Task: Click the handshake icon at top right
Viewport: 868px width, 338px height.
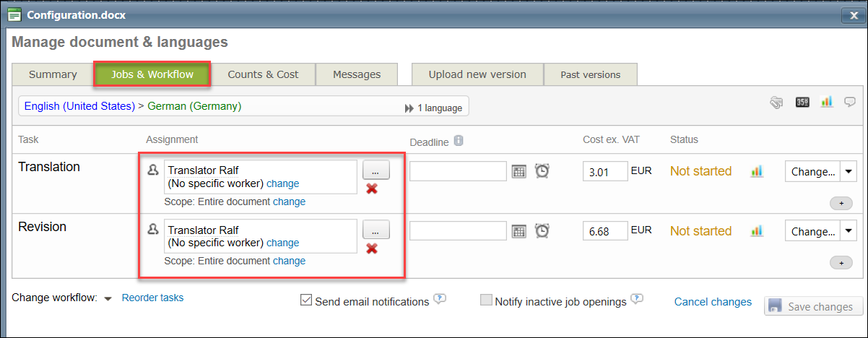Action: [x=776, y=102]
